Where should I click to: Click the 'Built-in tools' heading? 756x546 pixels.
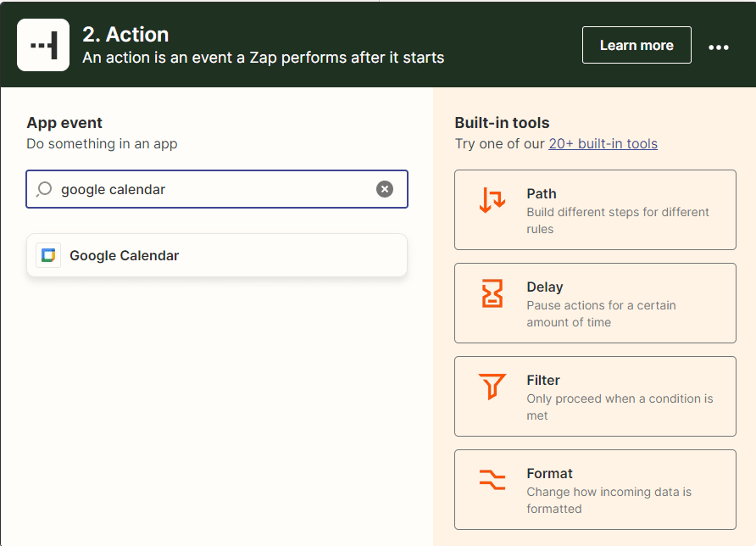coord(502,123)
